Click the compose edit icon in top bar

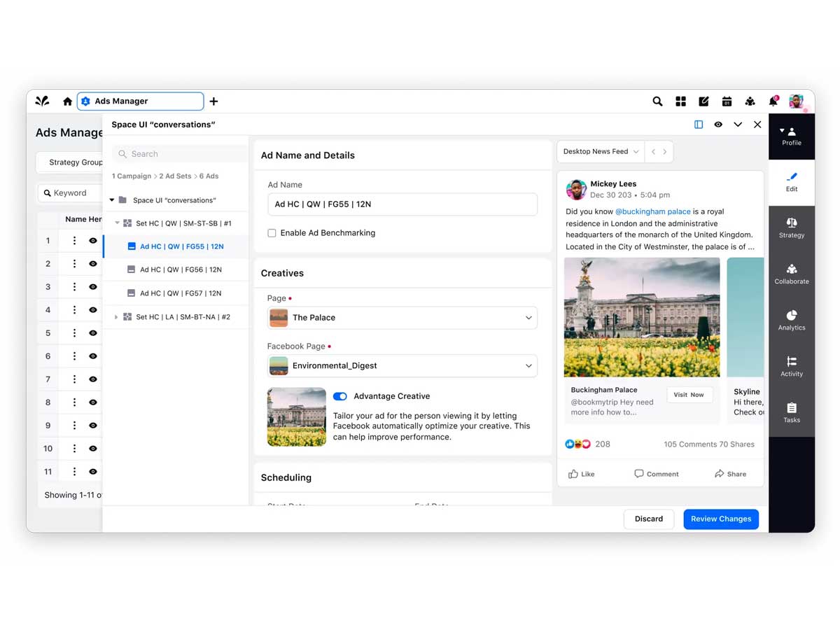tap(703, 101)
